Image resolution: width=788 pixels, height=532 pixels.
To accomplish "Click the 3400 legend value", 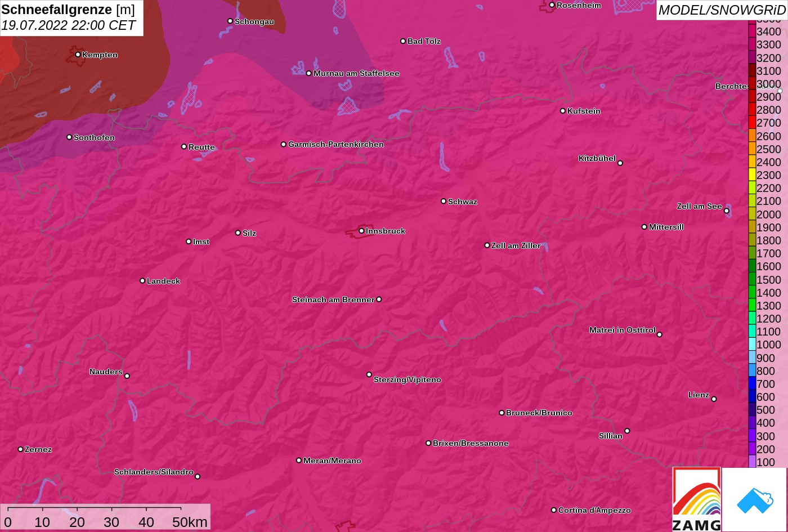I will click(769, 32).
